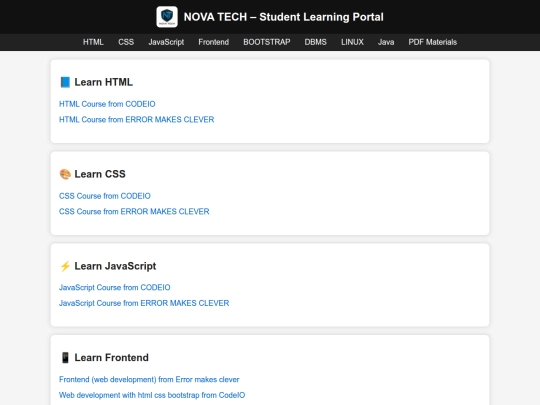
Task: Visit JavaScript Course from CODEIO link
Action: coord(115,288)
